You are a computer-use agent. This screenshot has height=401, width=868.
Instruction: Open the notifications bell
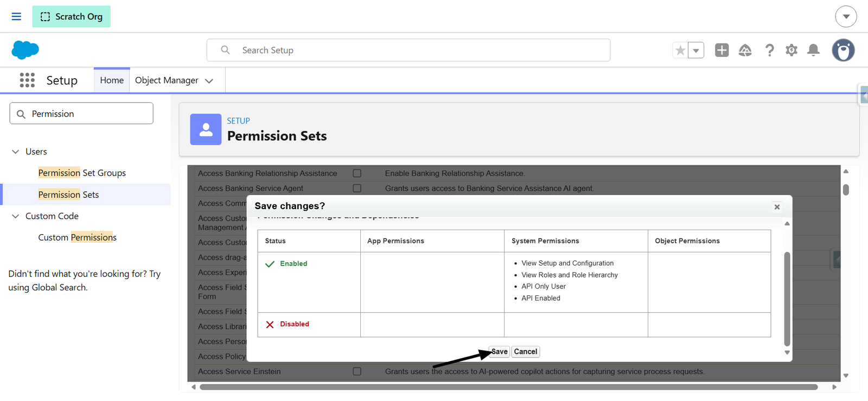tap(813, 50)
